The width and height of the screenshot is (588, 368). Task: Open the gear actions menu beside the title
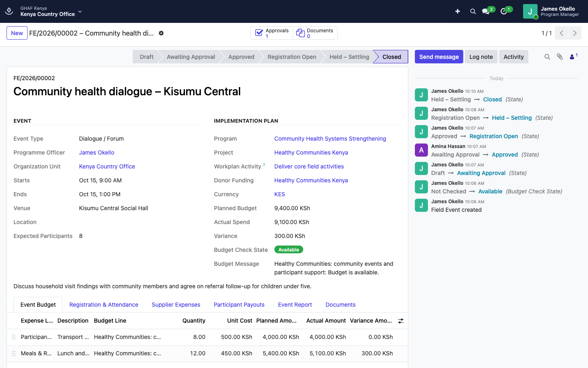pos(161,33)
